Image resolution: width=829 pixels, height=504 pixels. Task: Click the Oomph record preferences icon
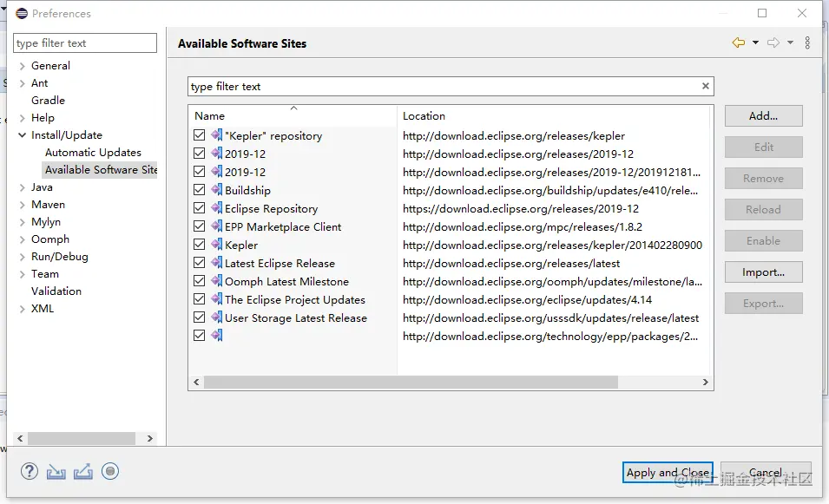pos(110,471)
